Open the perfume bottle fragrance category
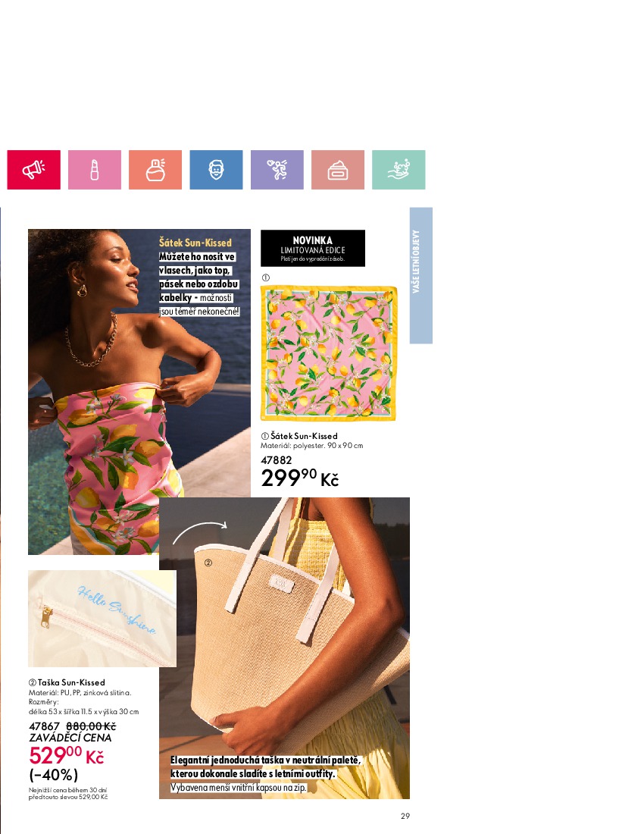 (x=155, y=170)
